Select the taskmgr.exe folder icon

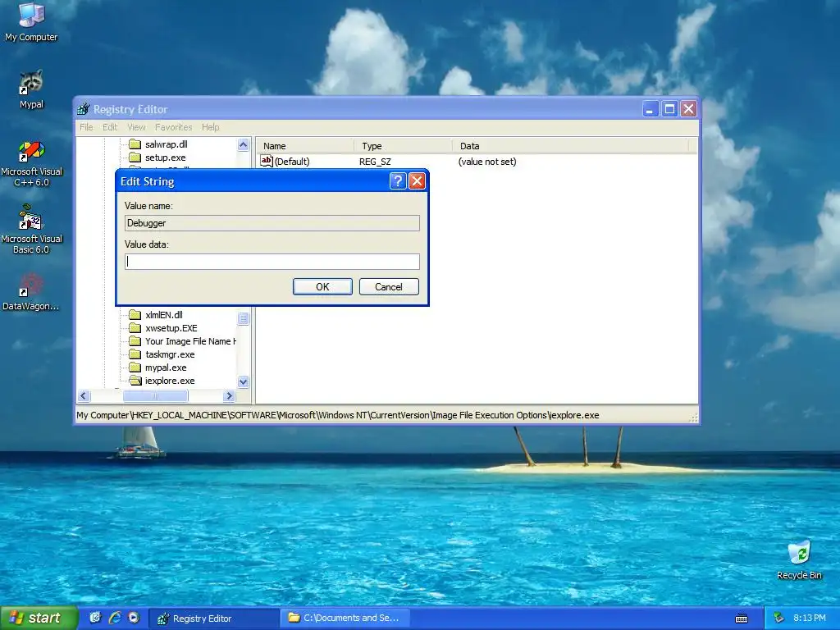coord(135,354)
